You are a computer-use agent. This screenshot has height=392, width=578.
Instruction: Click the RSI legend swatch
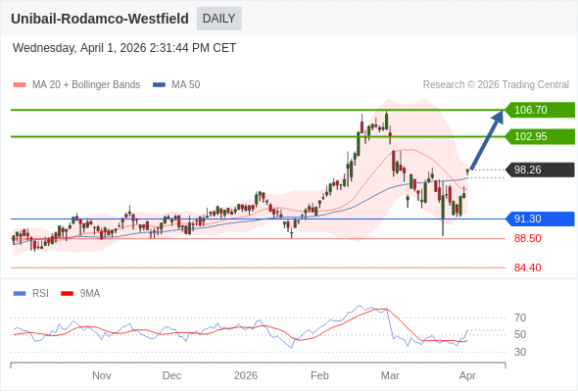[x=20, y=294]
